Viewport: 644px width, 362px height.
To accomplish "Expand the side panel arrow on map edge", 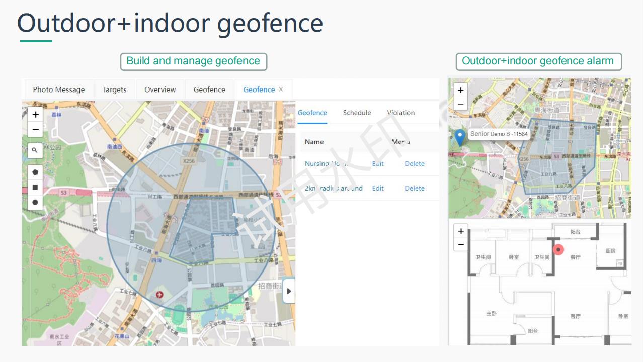I will tap(289, 291).
